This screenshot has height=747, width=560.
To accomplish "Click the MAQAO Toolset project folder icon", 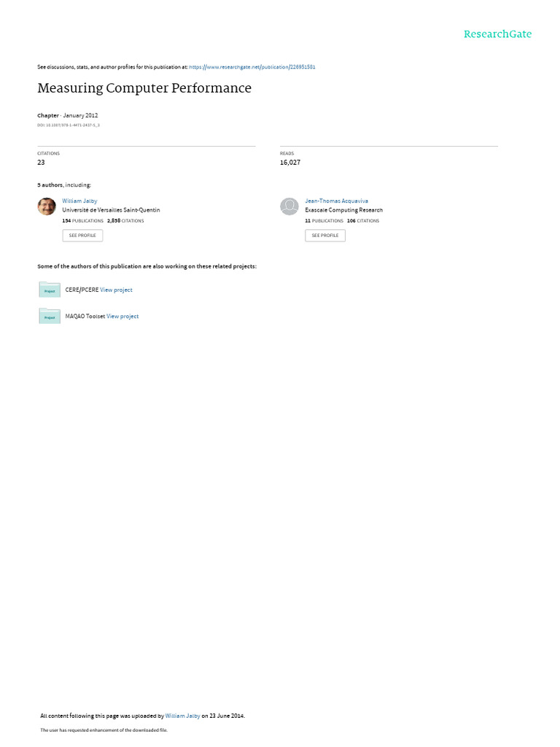I will pos(50,316).
